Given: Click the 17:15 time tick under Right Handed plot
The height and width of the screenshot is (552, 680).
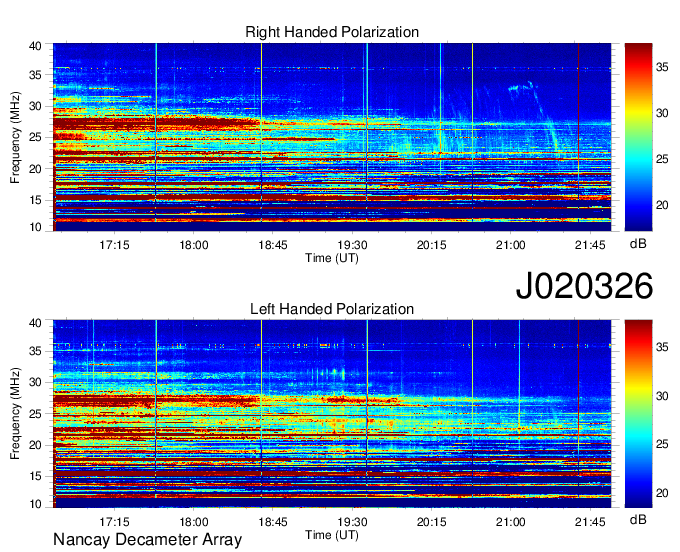Looking at the screenshot, I should (x=114, y=245).
